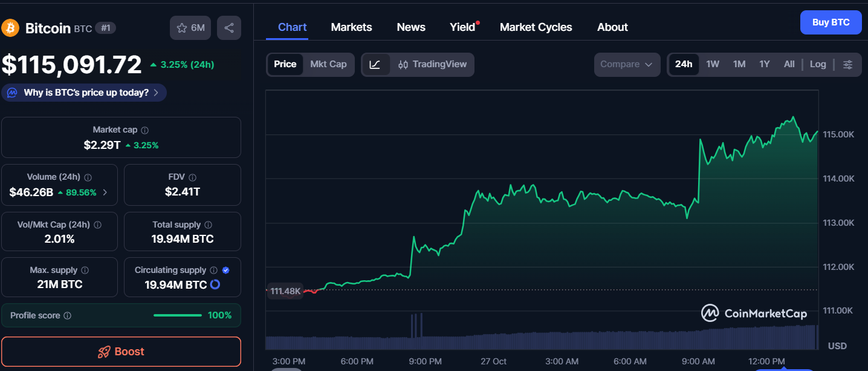Click the USD currency label
Image resolution: width=868 pixels, height=371 pixels.
(x=837, y=346)
